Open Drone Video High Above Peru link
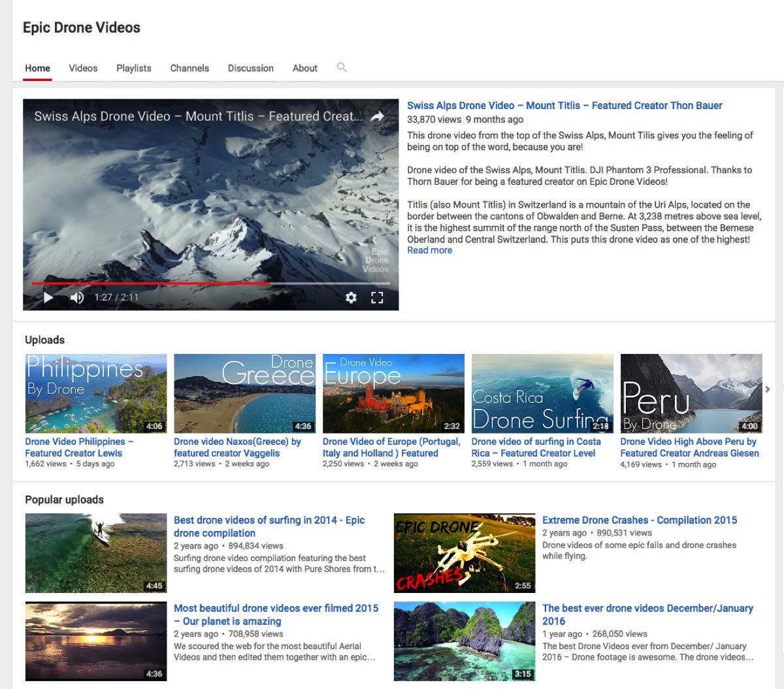This screenshot has height=689, width=784. click(690, 447)
